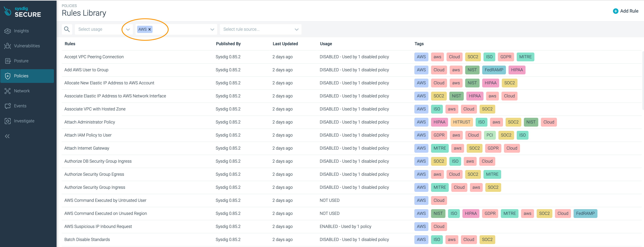
Task: Click HIPAA tag on Allocate New Elastic IP row
Action: (490, 83)
